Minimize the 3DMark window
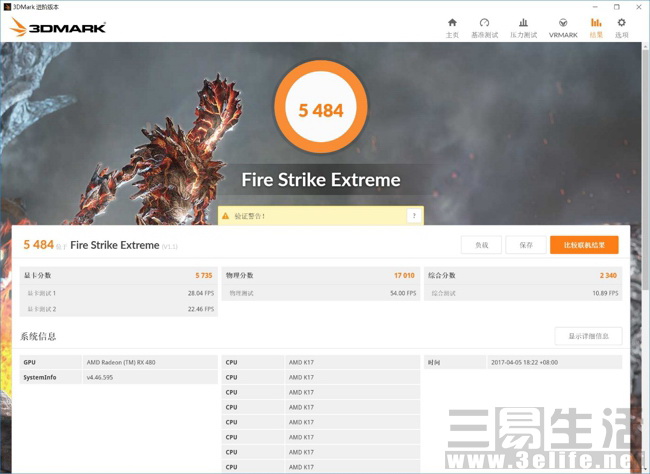650x474 pixels. coord(595,7)
